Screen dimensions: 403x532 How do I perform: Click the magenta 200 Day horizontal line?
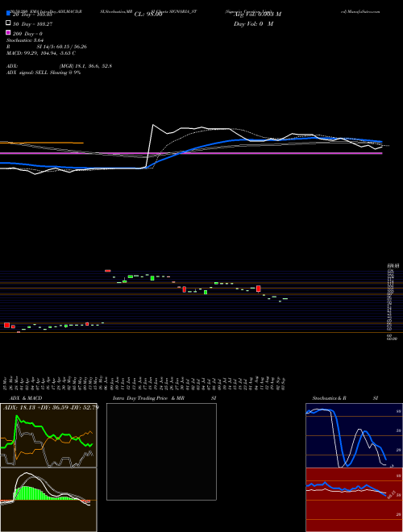(191, 153)
